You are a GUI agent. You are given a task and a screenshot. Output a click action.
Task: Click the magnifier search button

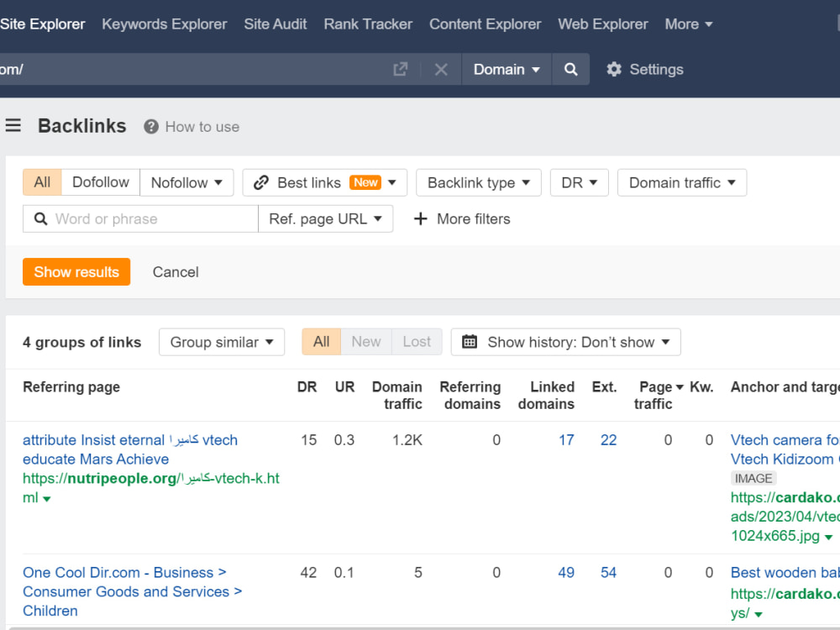coord(571,69)
